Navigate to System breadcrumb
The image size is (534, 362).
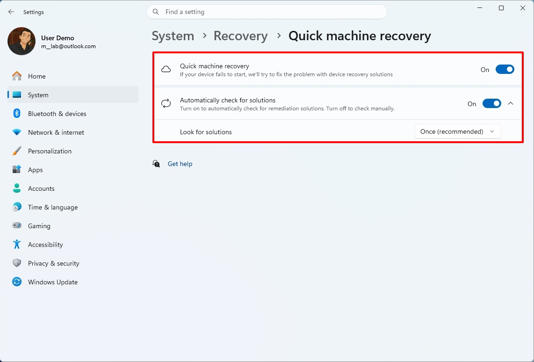point(173,36)
